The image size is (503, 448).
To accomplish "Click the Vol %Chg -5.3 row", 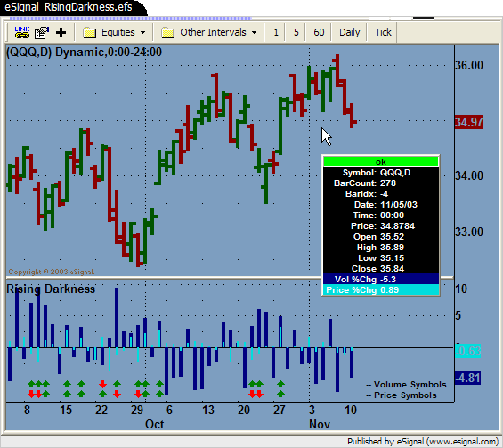I will (x=381, y=279).
